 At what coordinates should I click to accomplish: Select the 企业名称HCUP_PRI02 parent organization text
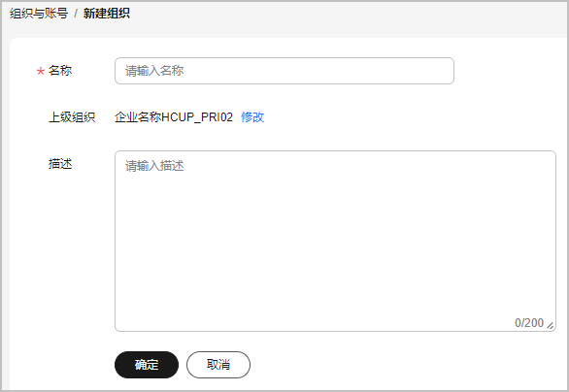tap(174, 117)
